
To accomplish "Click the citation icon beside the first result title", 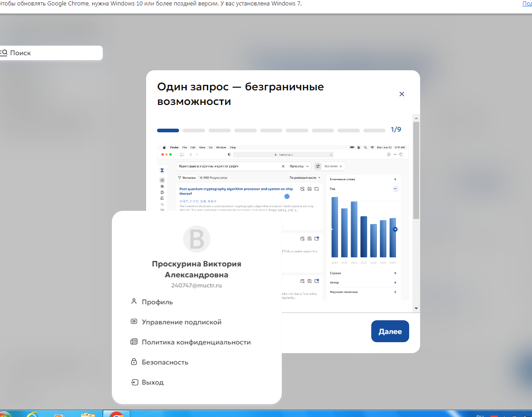I will pyautogui.click(x=302, y=189).
